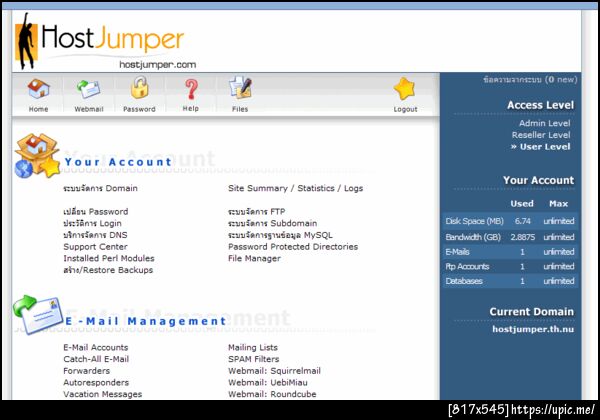600x420 pixels.
Task: Click the Bandwidth (GB) row label
Action: (473, 237)
